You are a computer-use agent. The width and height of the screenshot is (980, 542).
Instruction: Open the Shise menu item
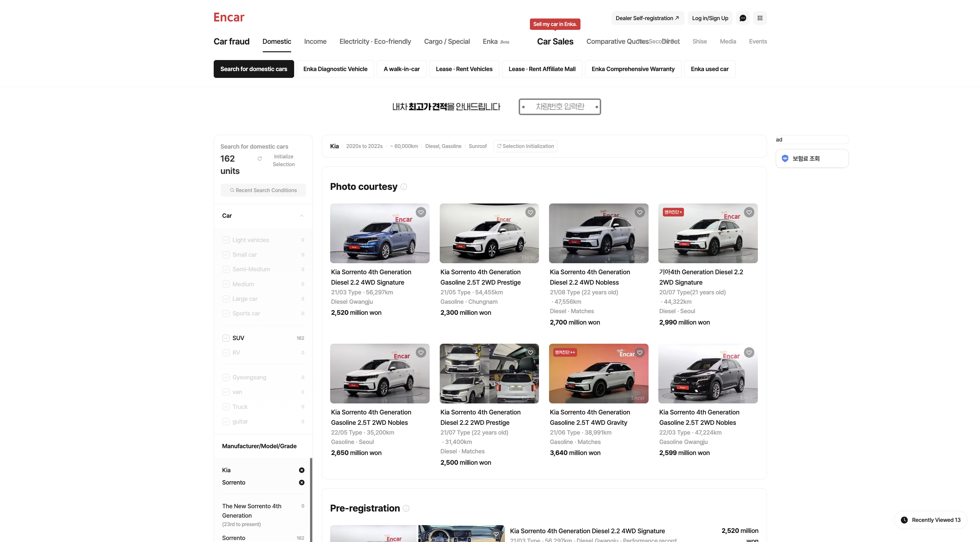coord(699,42)
